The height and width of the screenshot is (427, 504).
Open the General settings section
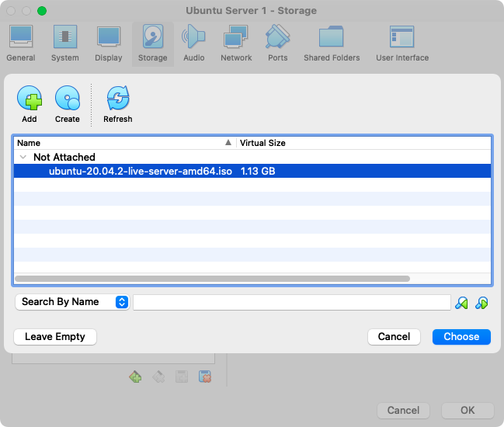coord(21,43)
